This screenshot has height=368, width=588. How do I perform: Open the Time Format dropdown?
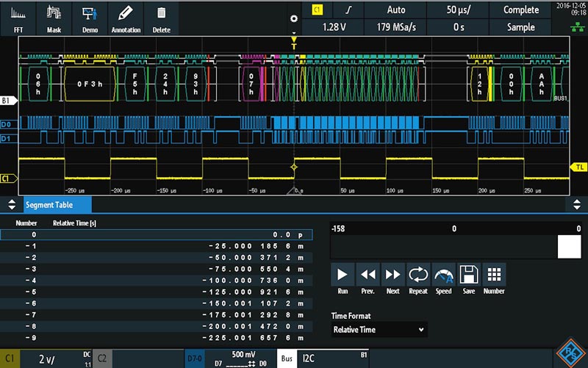(x=379, y=330)
